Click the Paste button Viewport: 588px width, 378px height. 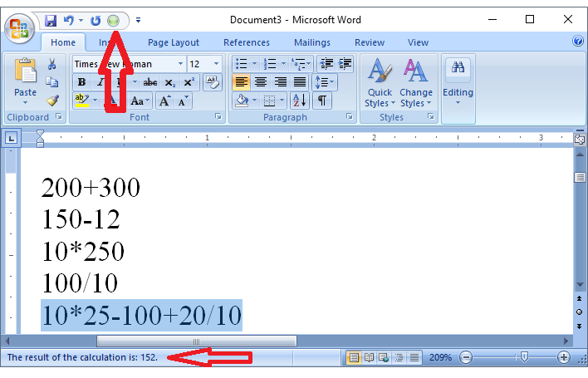pos(25,81)
